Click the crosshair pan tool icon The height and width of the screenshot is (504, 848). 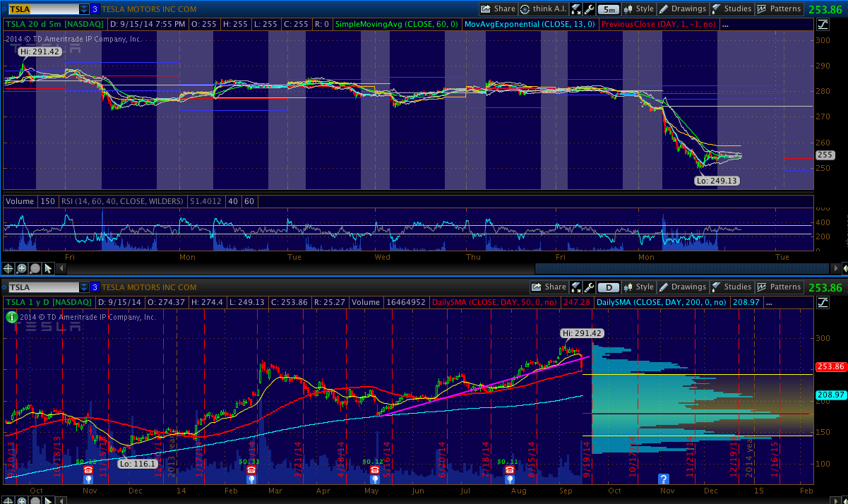9,268
